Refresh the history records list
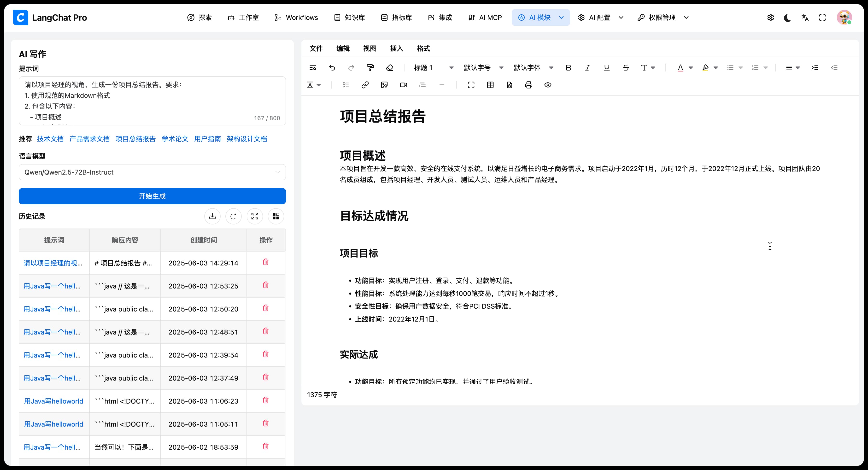 pos(233,216)
